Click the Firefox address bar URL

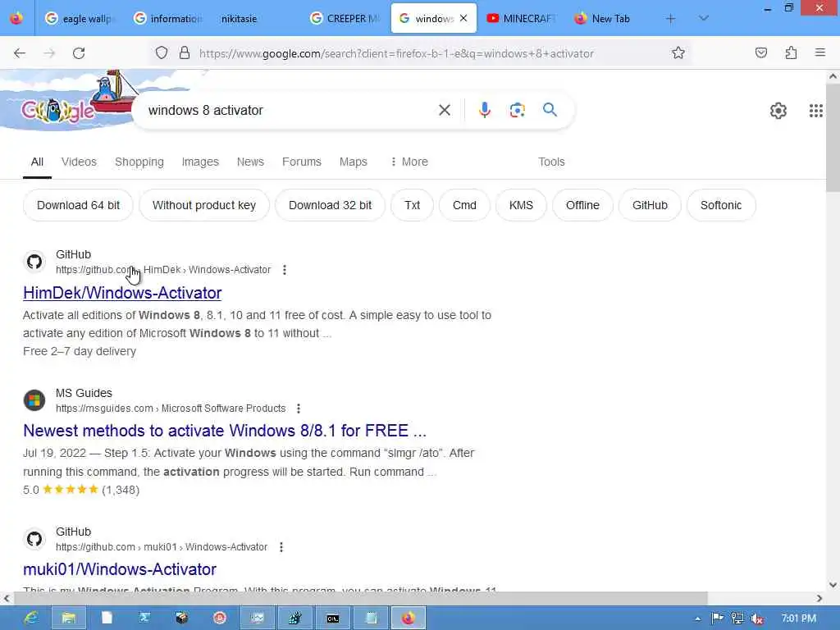click(396, 53)
